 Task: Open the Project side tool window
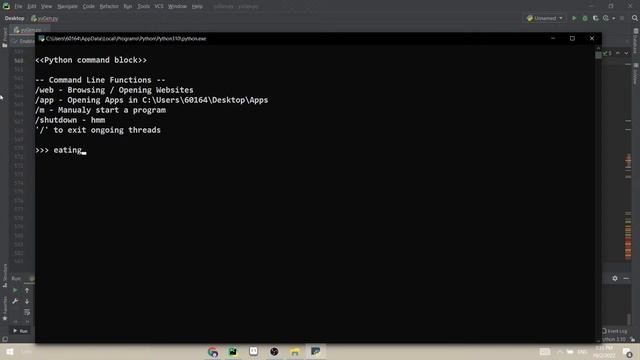tap(4, 38)
